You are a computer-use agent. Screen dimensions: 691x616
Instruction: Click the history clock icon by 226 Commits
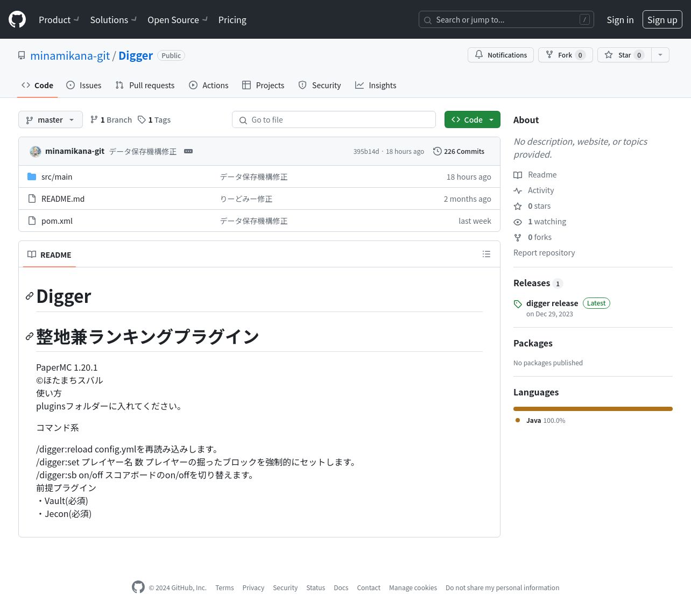coord(438,151)
